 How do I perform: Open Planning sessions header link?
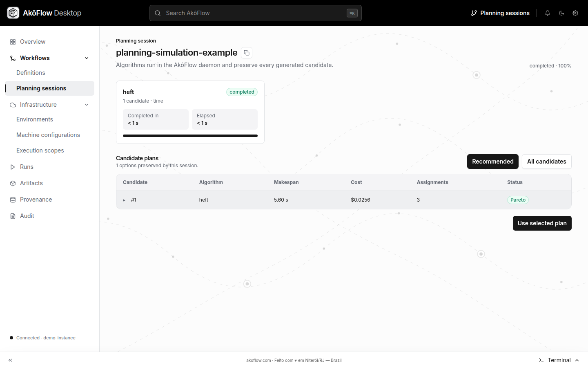tap(500, 13)
